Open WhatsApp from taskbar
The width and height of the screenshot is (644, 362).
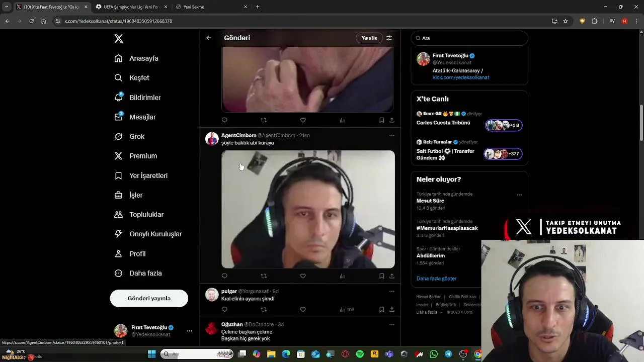point(434,354)
